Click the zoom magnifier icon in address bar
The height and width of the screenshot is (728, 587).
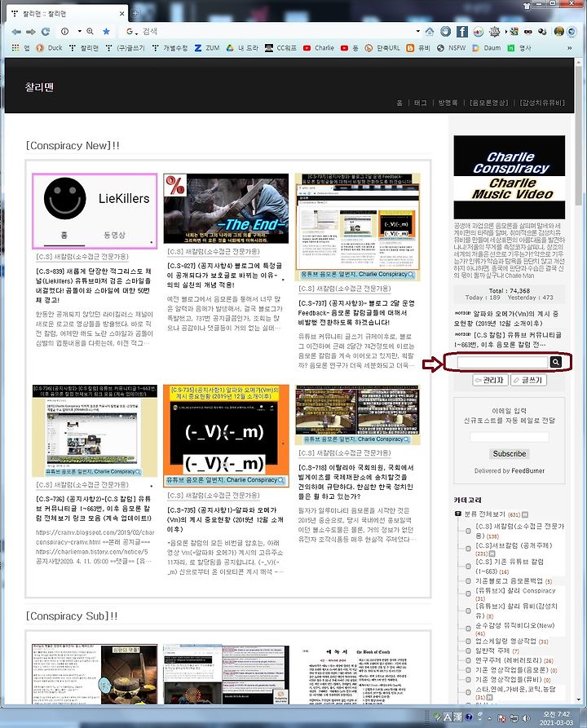[90, 32]
